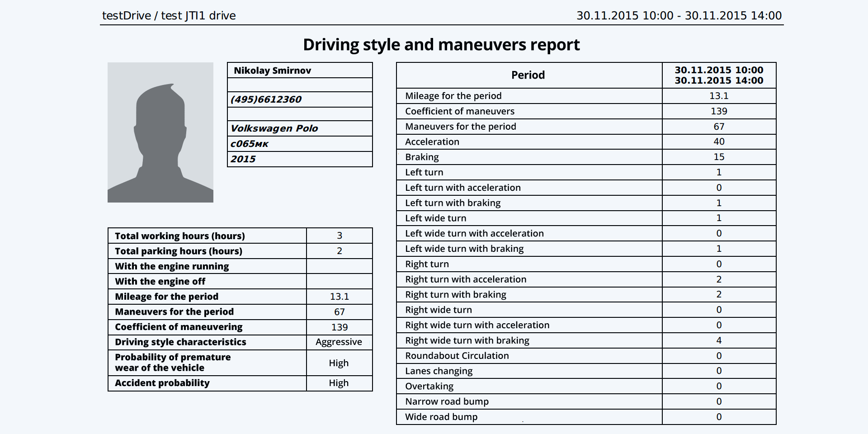Click 'Left turn with braking' row
Viewport: 868px width, 434px height.
click(x=586, y=203)
